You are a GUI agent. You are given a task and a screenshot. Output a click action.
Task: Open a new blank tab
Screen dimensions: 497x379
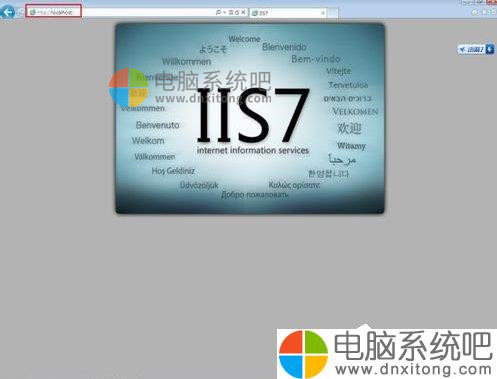click(333, 13)
